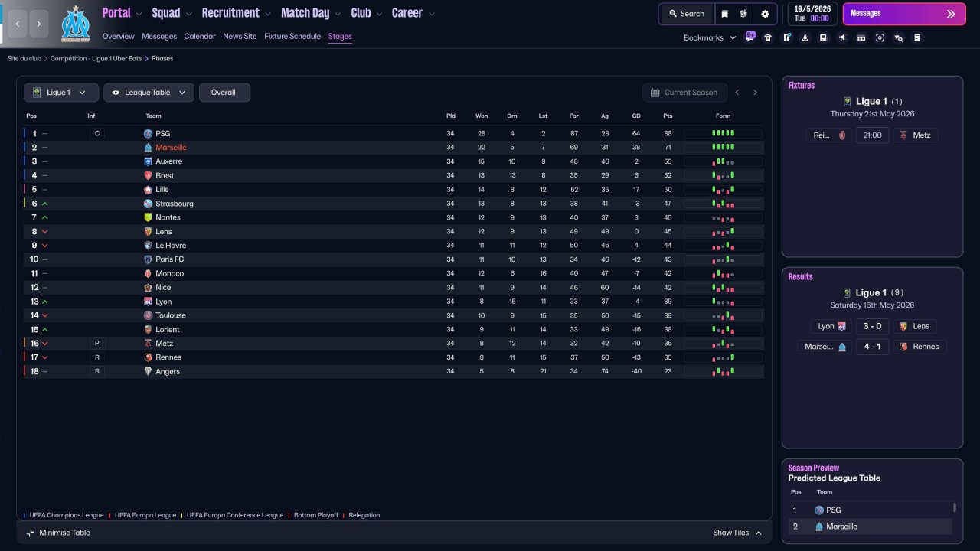
Task: Click the Rennes crest in league table
Action: [x=148, y=357]
